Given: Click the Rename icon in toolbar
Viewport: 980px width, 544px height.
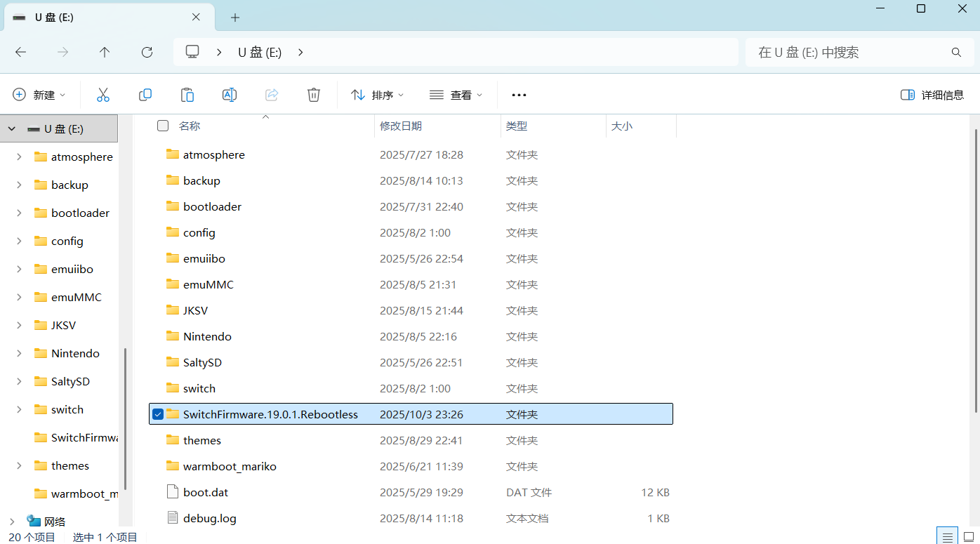Looking at the screenshot, I should click(x=230, y=95).
